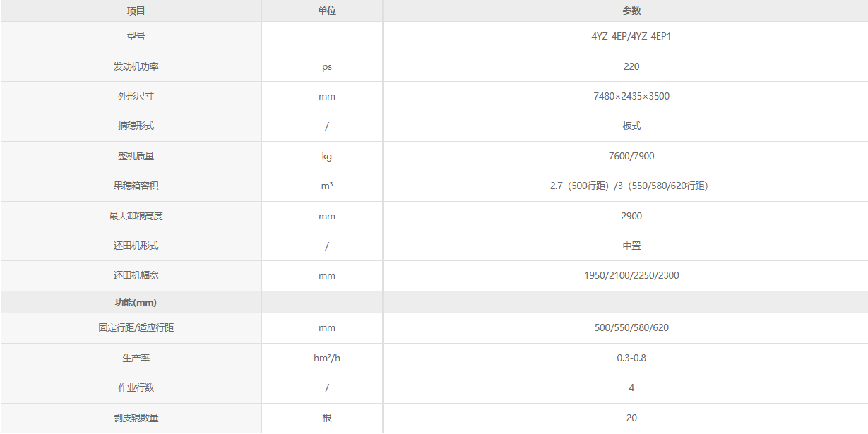Click the 还田机形式 row label
This screenshot has height=434, width=868.
click(x=131, y=246)
